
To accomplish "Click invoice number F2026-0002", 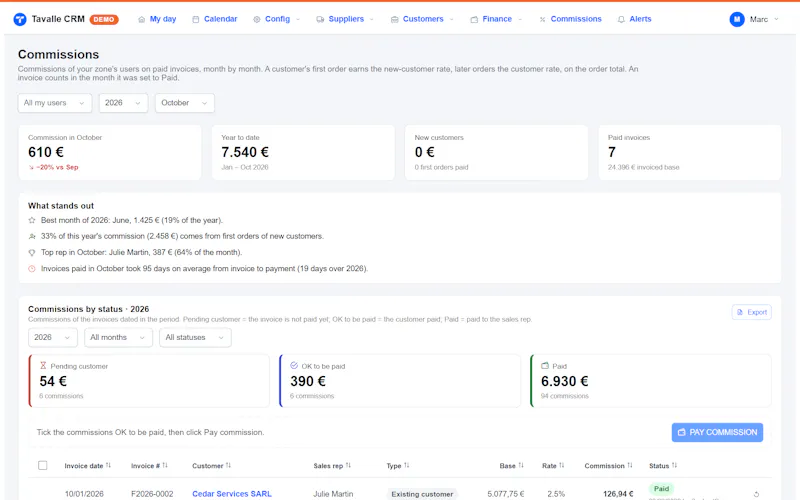I will click(152, 494).
